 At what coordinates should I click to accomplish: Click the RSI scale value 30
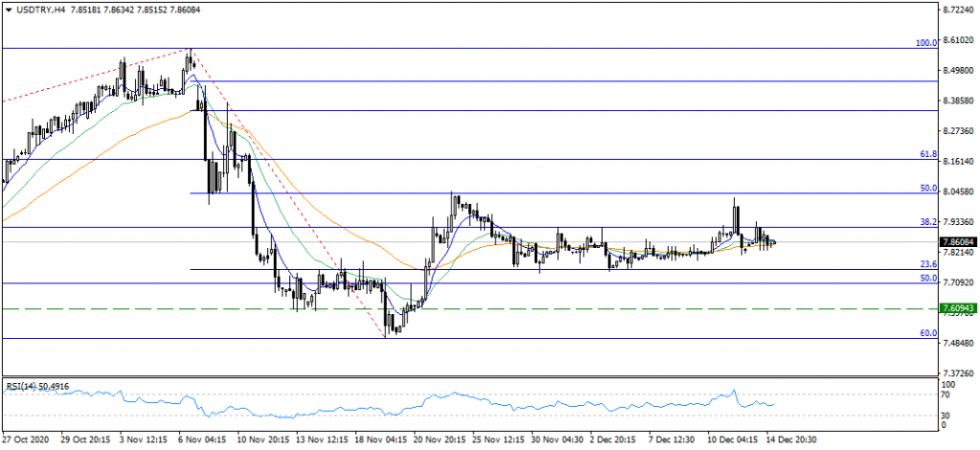[x=947, y=414]
